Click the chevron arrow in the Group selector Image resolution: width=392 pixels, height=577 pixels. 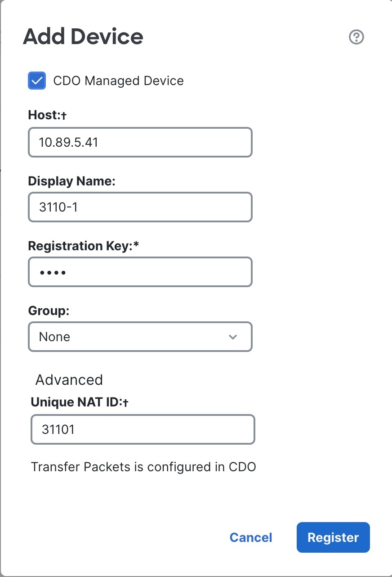[232, 337]
